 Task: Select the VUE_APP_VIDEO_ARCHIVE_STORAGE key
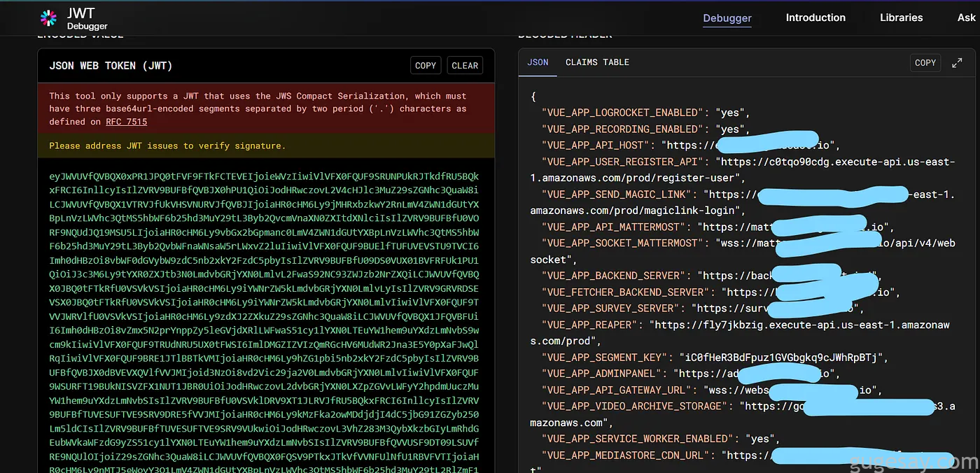tap(636, 406)
